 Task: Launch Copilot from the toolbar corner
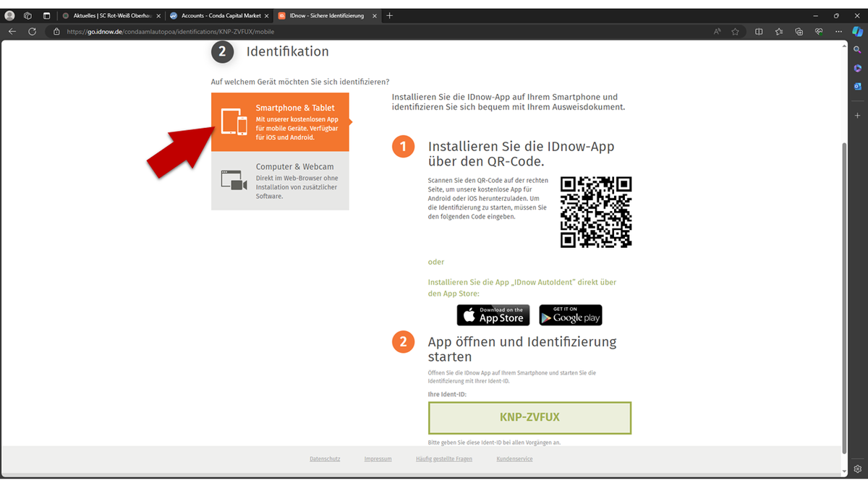857,32
